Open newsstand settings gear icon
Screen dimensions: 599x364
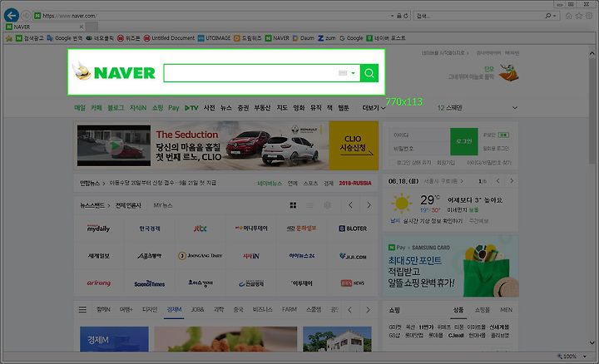tap(328, 205)
